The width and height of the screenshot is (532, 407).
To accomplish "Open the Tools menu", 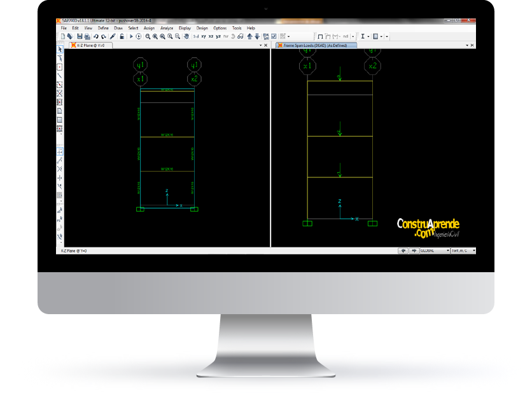I will pos(237,28).
